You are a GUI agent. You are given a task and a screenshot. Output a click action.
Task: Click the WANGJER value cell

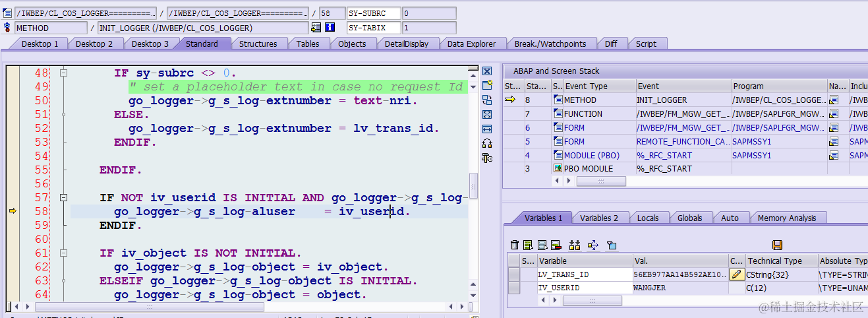pyautogui.click(x=680, y=288)
